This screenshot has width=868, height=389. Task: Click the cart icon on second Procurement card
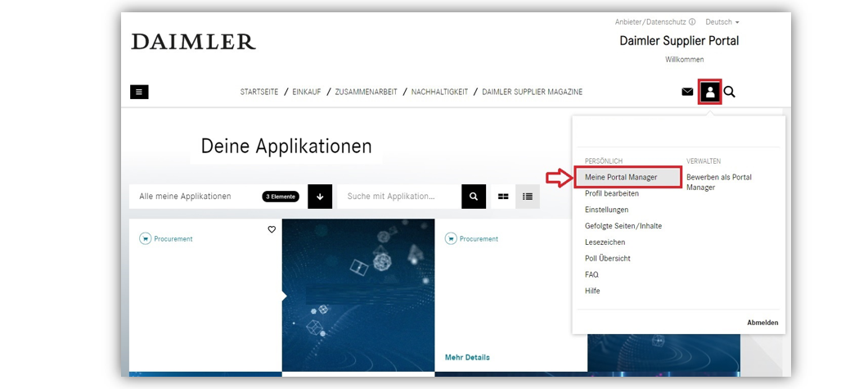click(451, 239)
